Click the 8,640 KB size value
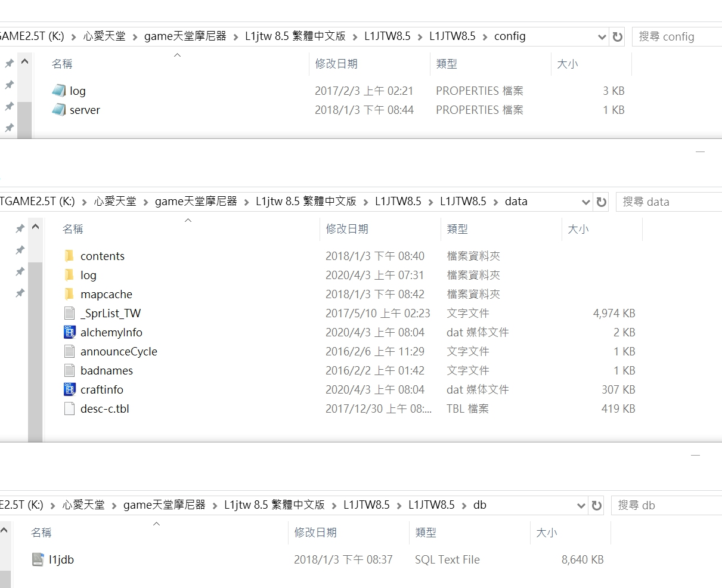Image resolution: width=722 pixels, height=588 pixels. point(582,560)
